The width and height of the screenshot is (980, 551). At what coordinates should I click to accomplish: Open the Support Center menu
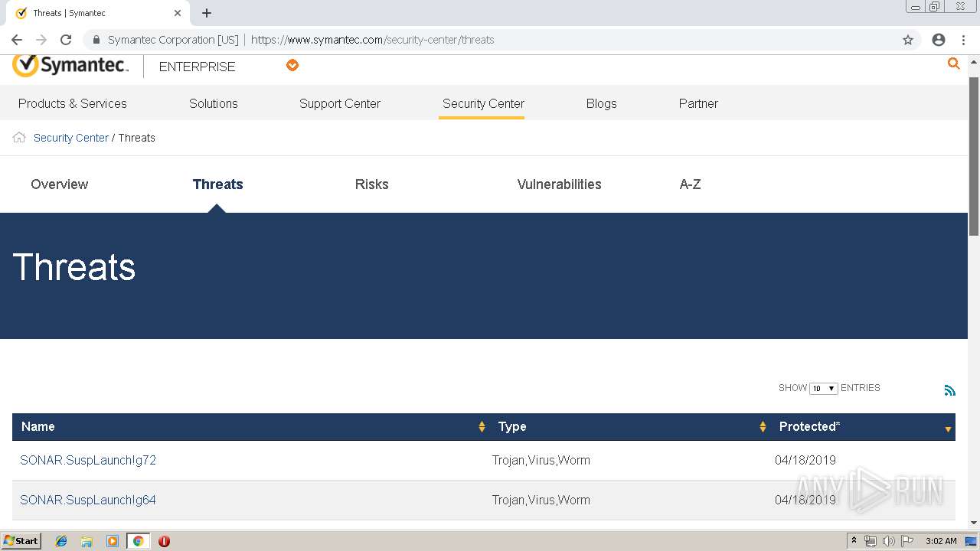340,103
